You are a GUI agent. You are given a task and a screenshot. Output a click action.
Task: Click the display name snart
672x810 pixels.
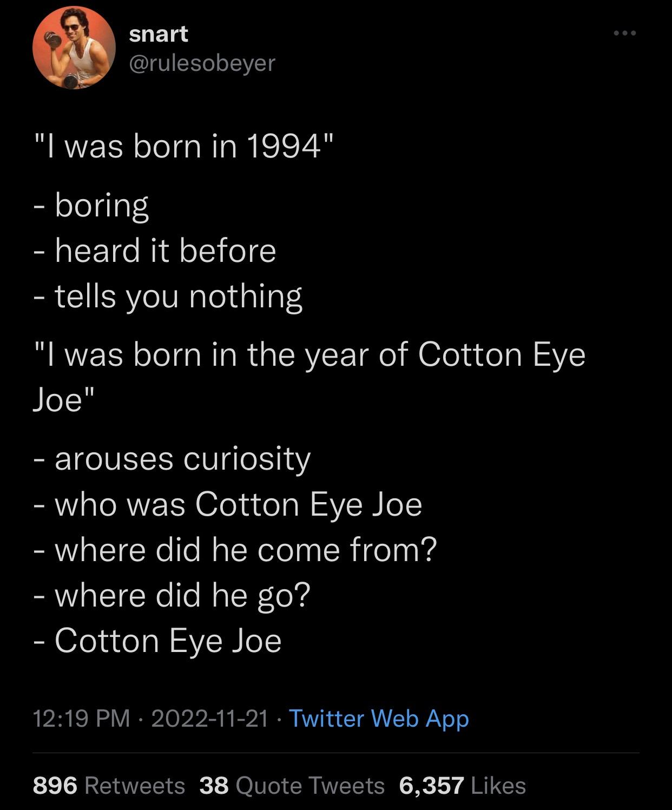pyautogui.click(x=157, y=34)
